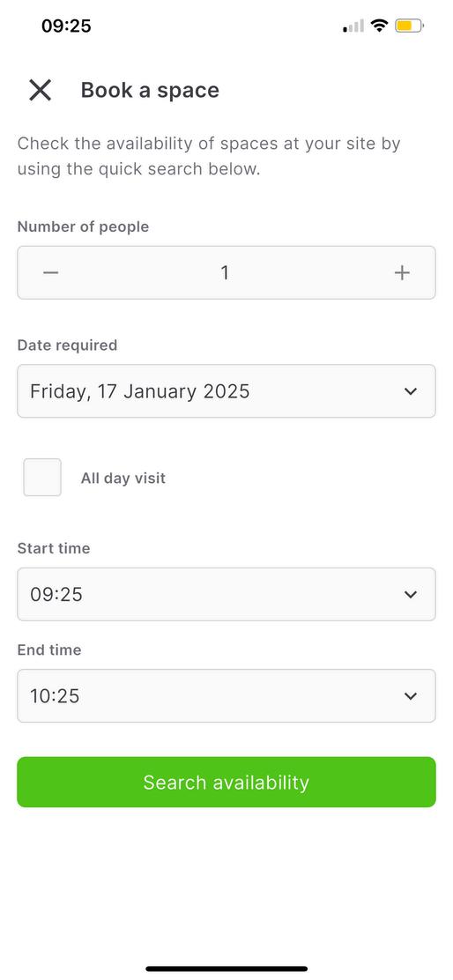
Task: Select the All day visit label
Action: pyautogui.click(x=123, y=479)
